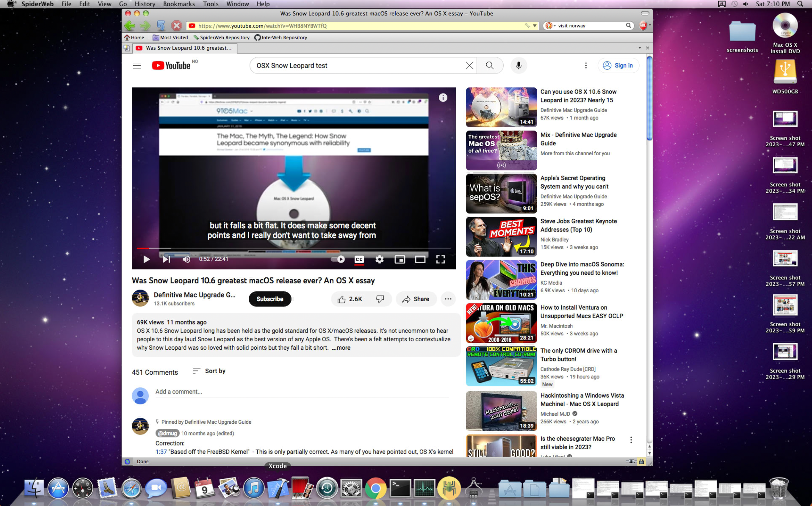The width and height of the screenshot is (812, 506).
Task: Open the InterWeb Repository bookmark
Action: 281,38
